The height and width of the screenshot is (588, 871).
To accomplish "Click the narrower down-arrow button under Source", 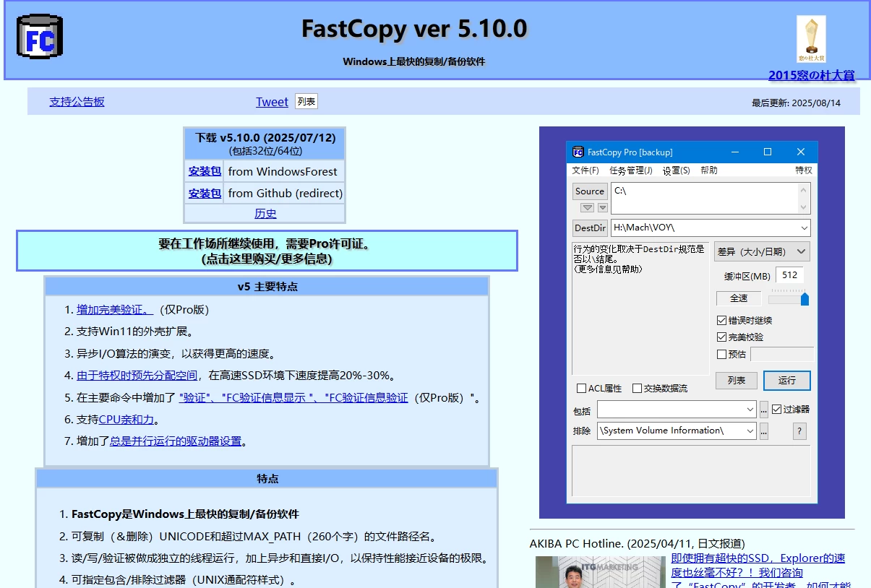I will (603, 207).
